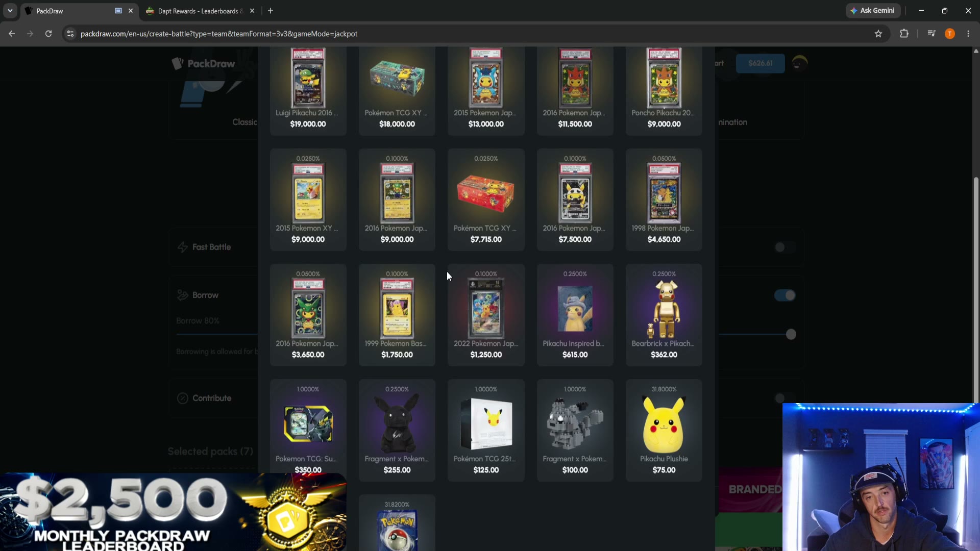Select the 1999 Pokemon Base card image

coord(397,309)
